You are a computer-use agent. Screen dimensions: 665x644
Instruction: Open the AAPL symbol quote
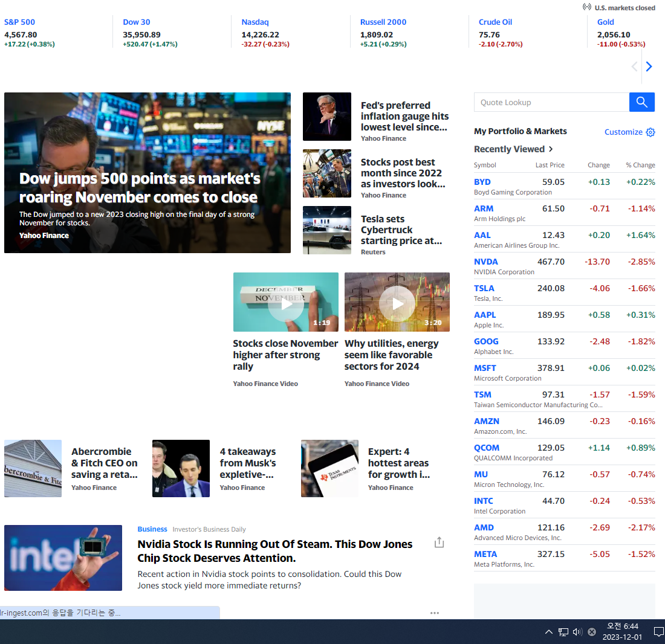485,315
